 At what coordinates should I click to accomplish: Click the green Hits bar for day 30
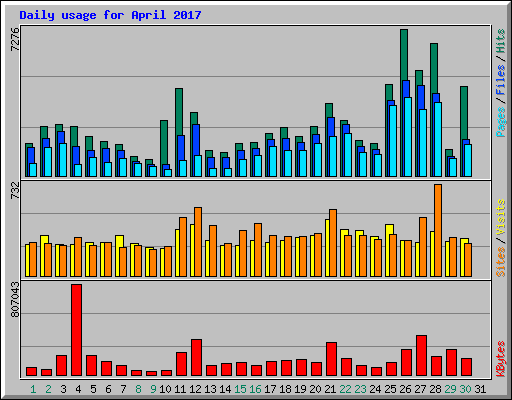coord(464,113)
